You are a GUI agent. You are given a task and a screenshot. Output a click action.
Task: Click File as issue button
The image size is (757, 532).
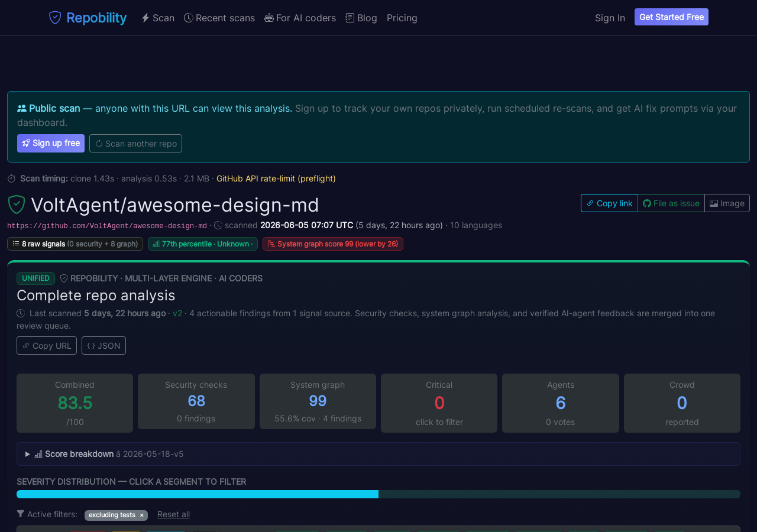(x=671, y=203)
